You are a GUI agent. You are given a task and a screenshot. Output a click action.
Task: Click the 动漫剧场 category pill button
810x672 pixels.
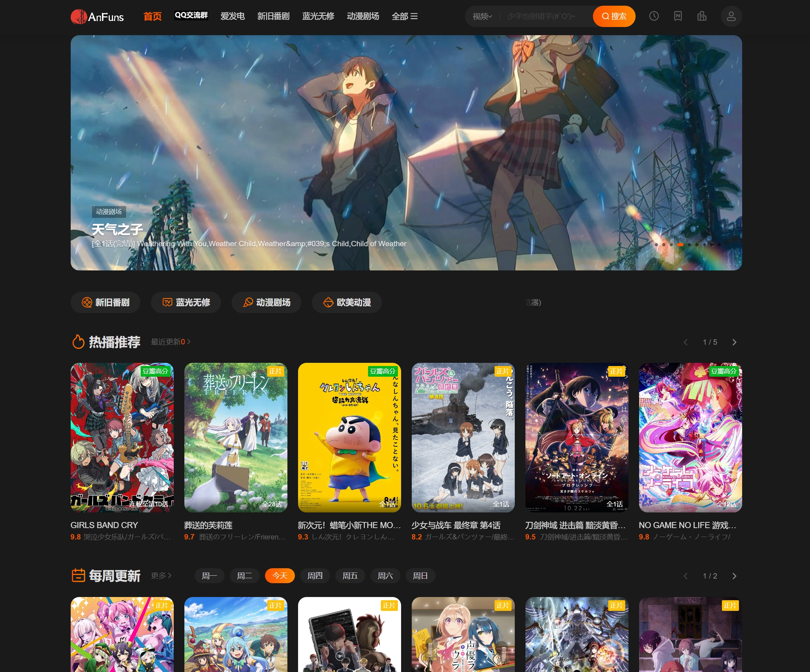(266, 302)
